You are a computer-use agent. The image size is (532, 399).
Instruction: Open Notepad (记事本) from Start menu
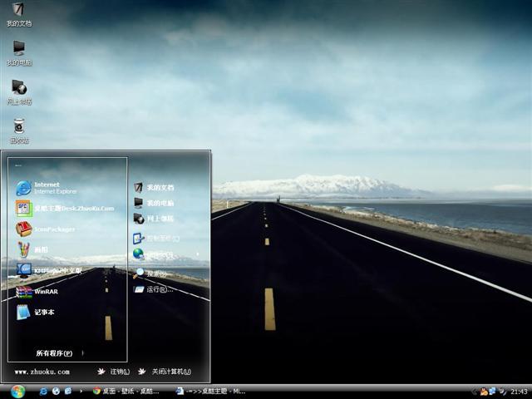(44, 313)
